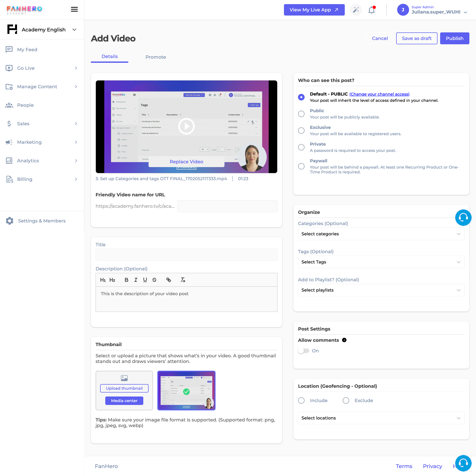Select Exclude geofencing option

[x=346, y=400]
